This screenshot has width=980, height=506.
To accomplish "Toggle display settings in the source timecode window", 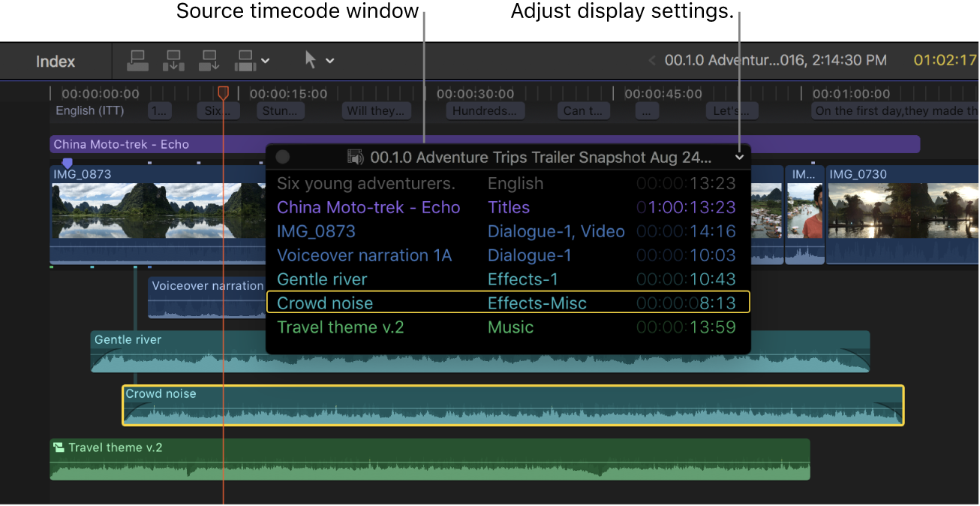I will pyautogui.click(x=739, y=157).
